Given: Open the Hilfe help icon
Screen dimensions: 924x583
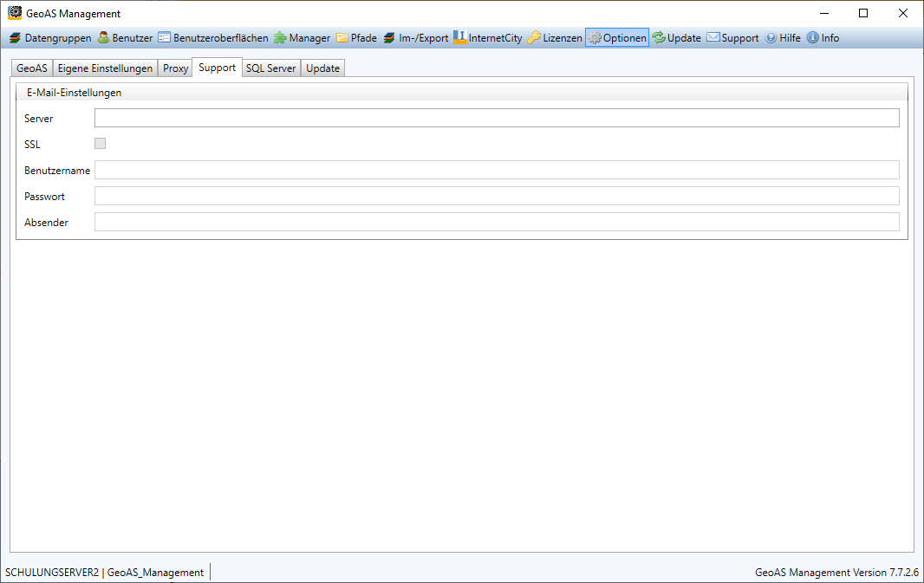Looking at the screenshot, I should 771,38.
